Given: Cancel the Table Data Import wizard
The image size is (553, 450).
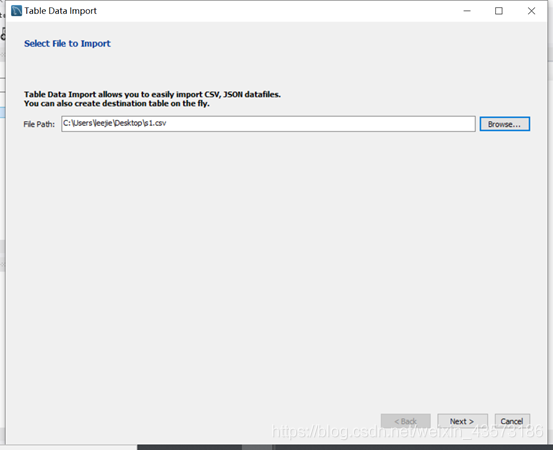Looking at the screenshot, I should pos(512,421).
